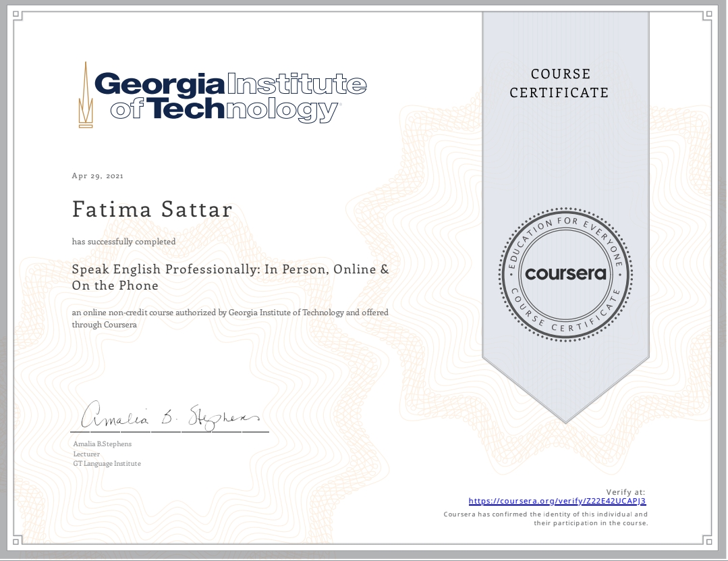This screenshot has height=561, width=728.
Task: Click the Georgia Tech gold tower emblem
Action: coord(86,95)
